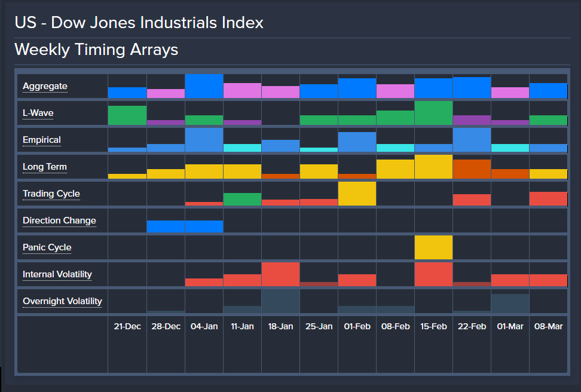The image size is (581, 392).
Task: Click the US - Dow Jones Industrials Index title
Action: click(139, 23)
